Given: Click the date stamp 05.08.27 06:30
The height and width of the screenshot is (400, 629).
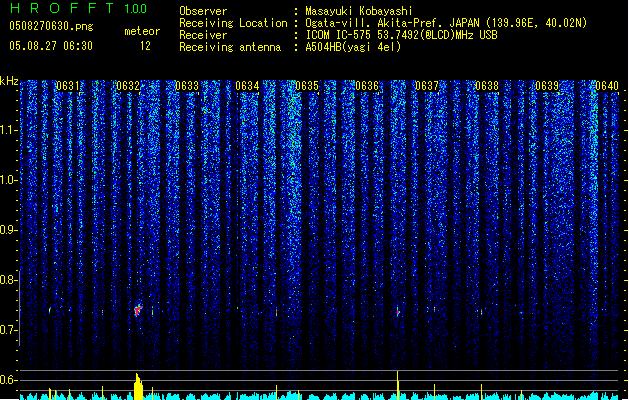Looking at the screenshot, I should tap(51, 46).
